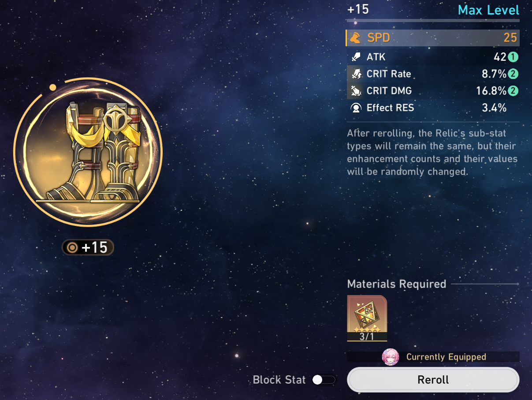Click the SPD boot icon
The image size is (532, 400).
coord(355,38)
